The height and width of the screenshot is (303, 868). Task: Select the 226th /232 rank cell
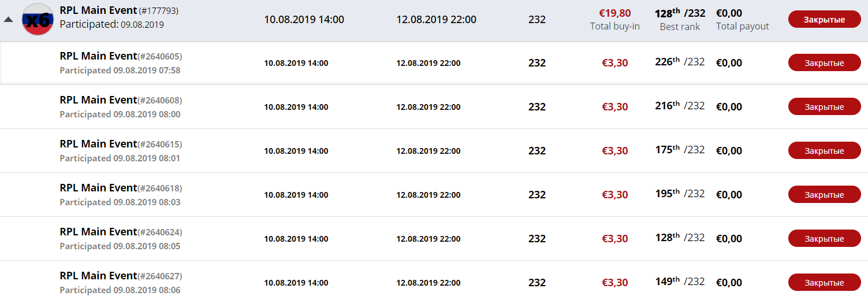click(680, 62)
